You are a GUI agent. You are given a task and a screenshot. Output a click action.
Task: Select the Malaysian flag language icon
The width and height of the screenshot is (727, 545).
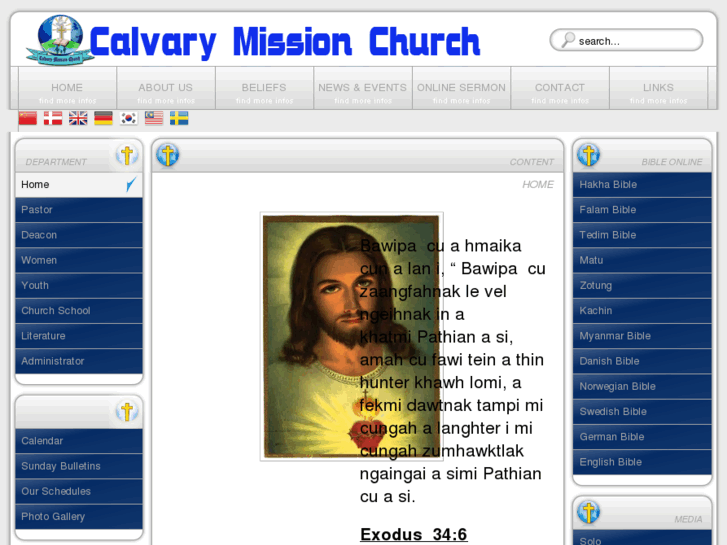pyautogui.click(x=154, y=118)
